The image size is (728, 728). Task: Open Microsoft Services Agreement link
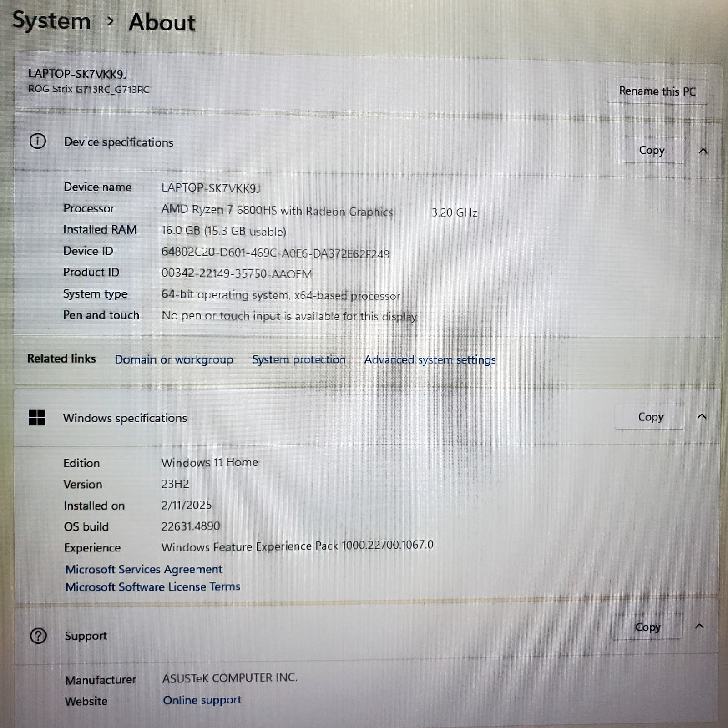144,569
